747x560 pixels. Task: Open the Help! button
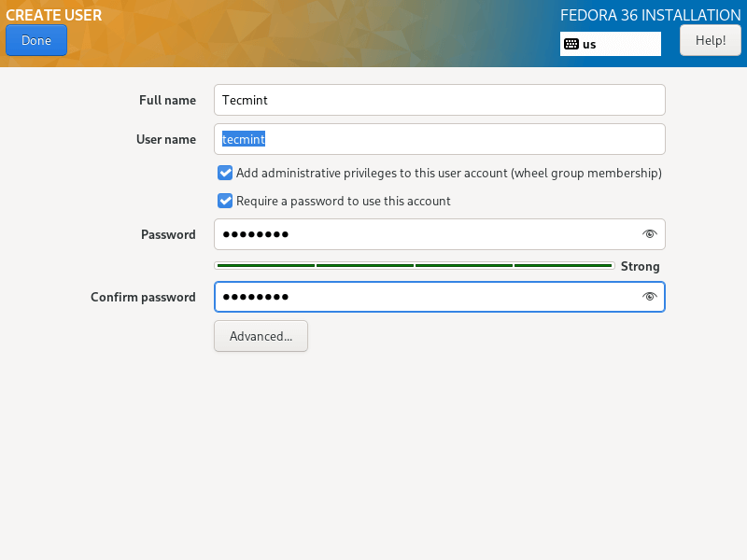pos(710,40)
